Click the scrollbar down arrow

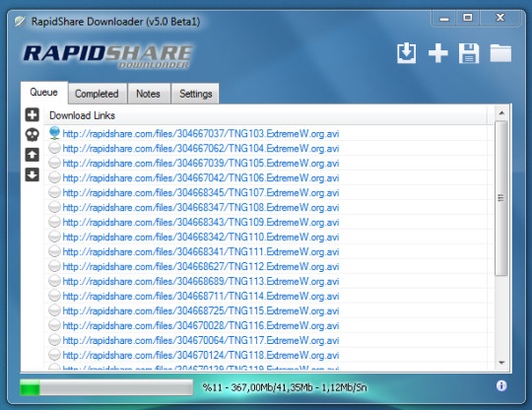coord(501,363)
